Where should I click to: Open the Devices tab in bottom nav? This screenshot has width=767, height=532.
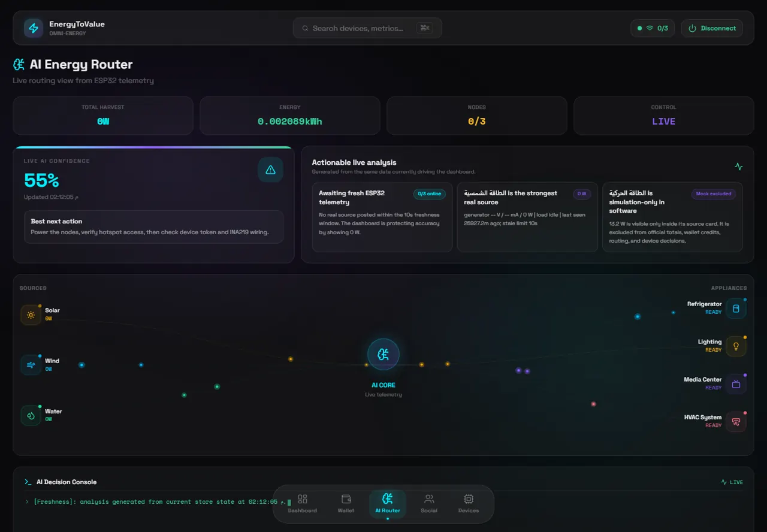point(469,503)
